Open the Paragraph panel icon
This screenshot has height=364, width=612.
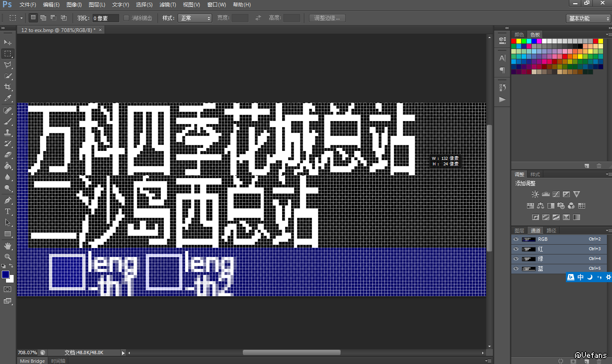coord(502,70)
